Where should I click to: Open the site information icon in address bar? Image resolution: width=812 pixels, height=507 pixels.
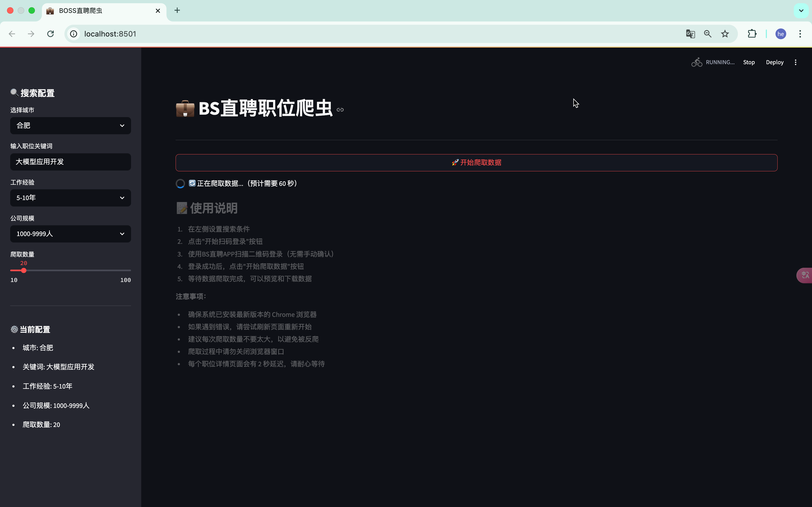[x=73, y=34]
